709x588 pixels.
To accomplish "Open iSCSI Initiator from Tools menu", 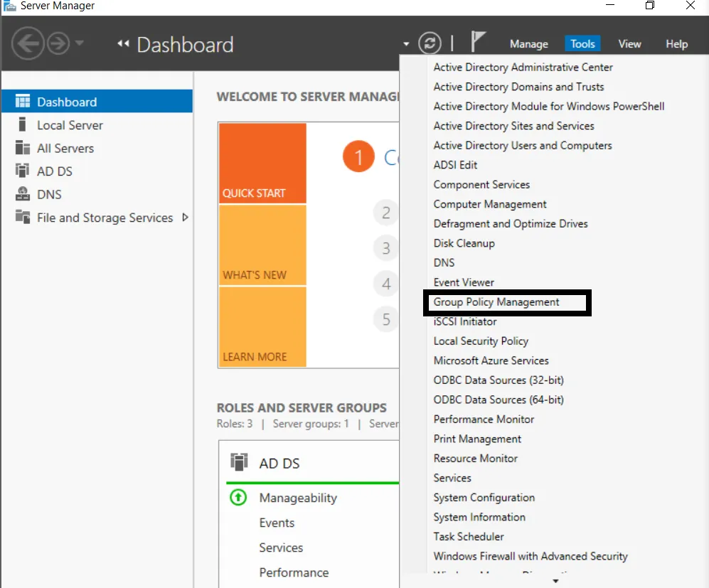I will pyautogui.click(x=464, y=321).
